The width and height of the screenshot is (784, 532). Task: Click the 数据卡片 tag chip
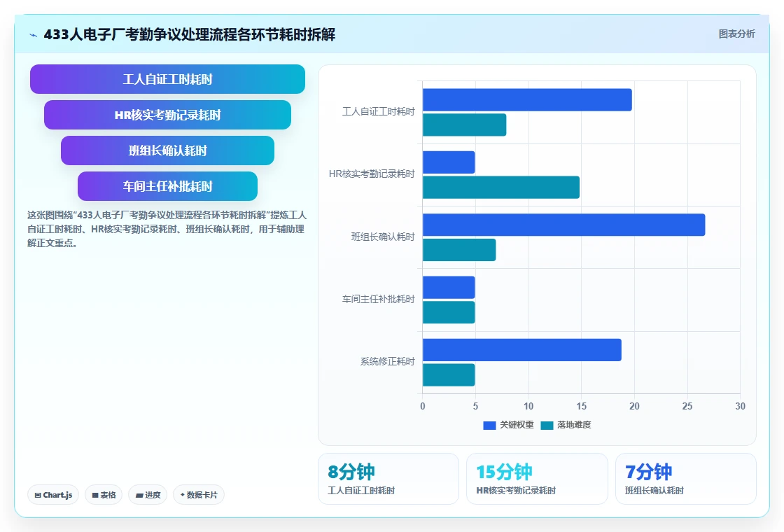click(199, 495)
